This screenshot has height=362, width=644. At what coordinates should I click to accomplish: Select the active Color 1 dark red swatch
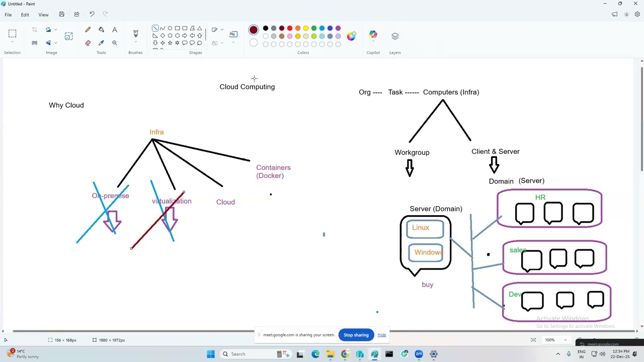(x=254, y=30)
